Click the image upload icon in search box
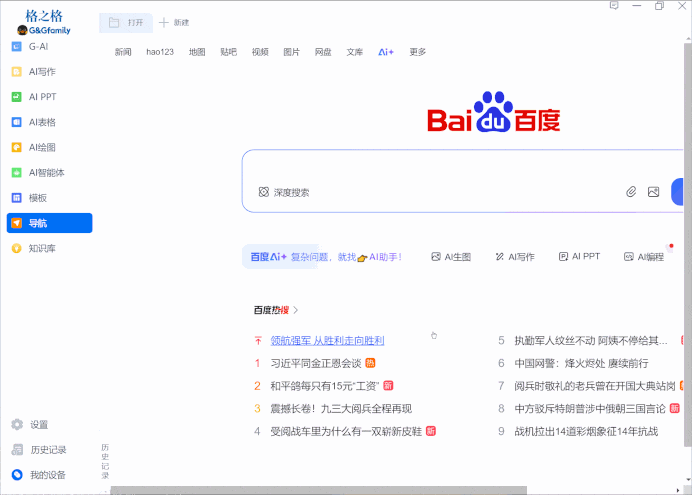Viewport: 692px width, 495px height. click(x=653, y=192)
